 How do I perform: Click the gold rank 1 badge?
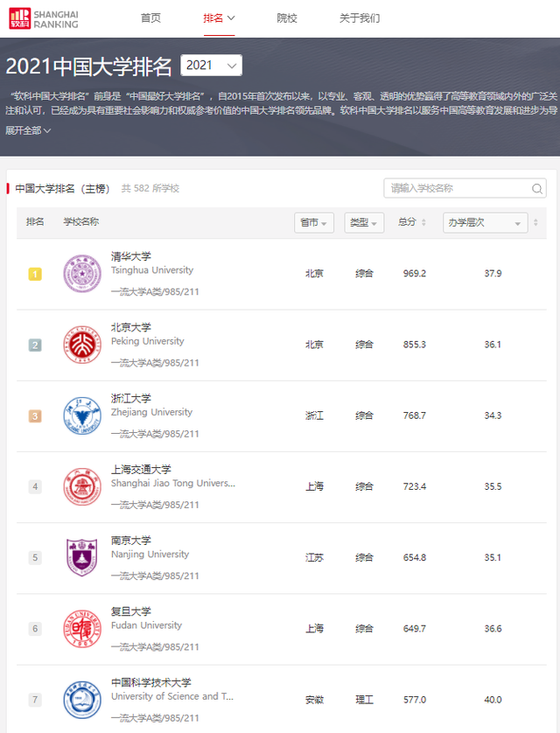pyautogui.click(x=35, y=274)
